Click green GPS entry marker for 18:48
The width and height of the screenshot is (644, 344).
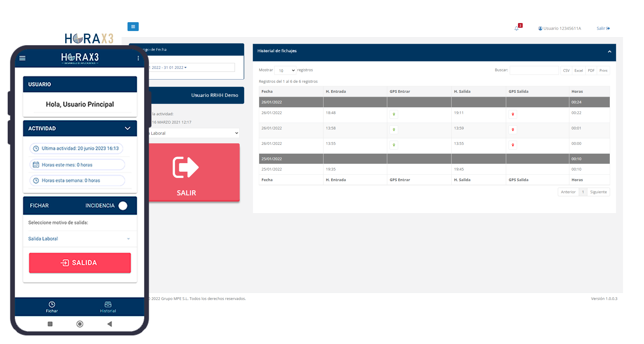click(394, 114)
